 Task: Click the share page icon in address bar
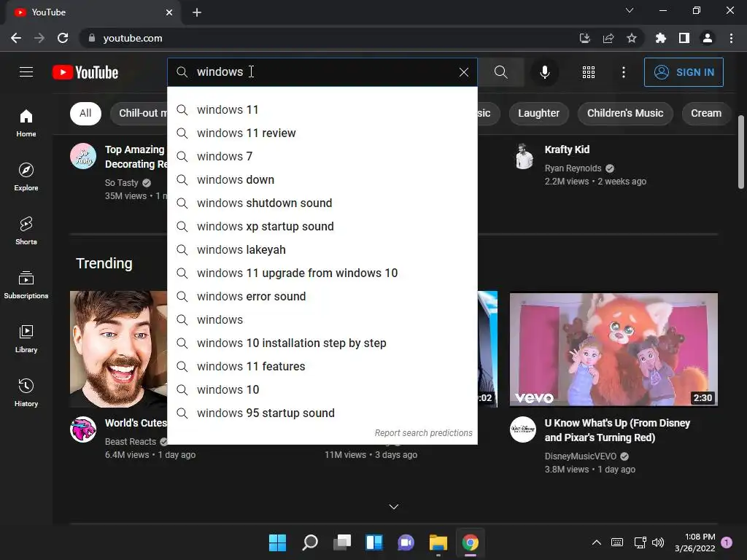608,38
